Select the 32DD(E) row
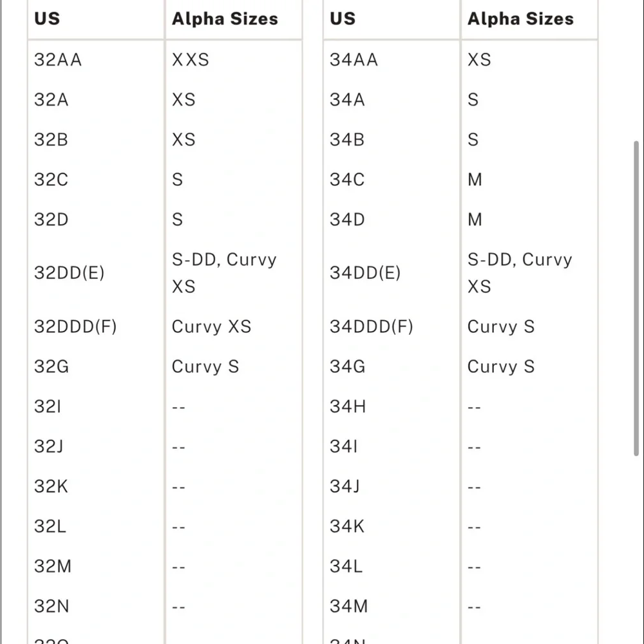This screenshot has width=644, height=644. pyautogui.click(x=165, y=272)
